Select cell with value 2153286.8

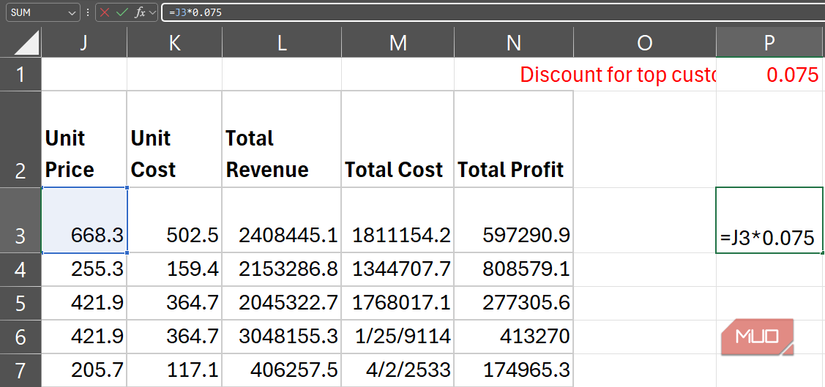[x=281, y=269]
